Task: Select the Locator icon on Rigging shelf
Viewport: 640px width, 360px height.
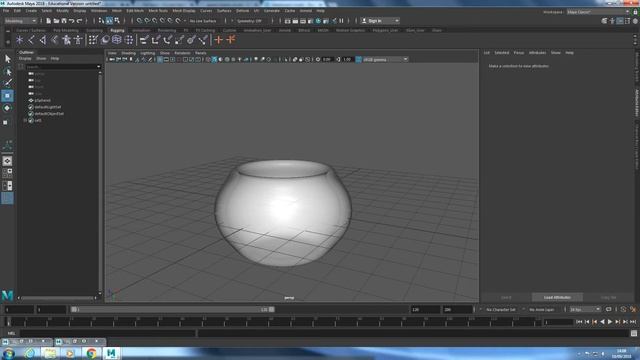Action: tap(19, 40)
